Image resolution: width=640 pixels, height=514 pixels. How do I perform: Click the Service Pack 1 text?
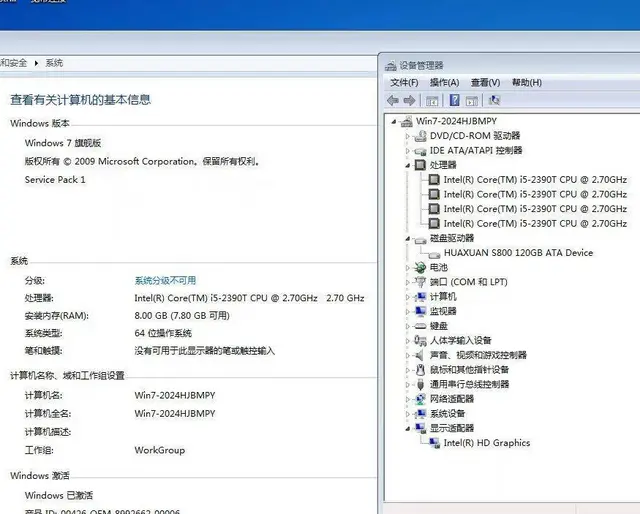(x=55, y=180)
